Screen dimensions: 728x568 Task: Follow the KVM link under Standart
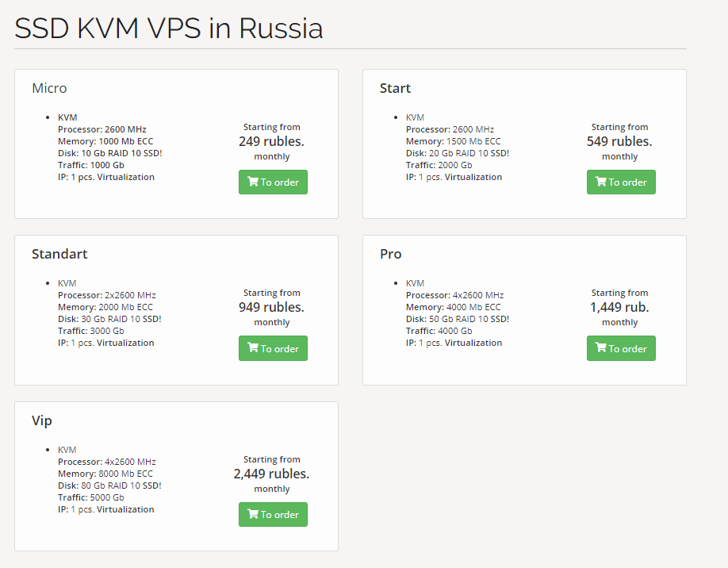[x=67, y=283]
